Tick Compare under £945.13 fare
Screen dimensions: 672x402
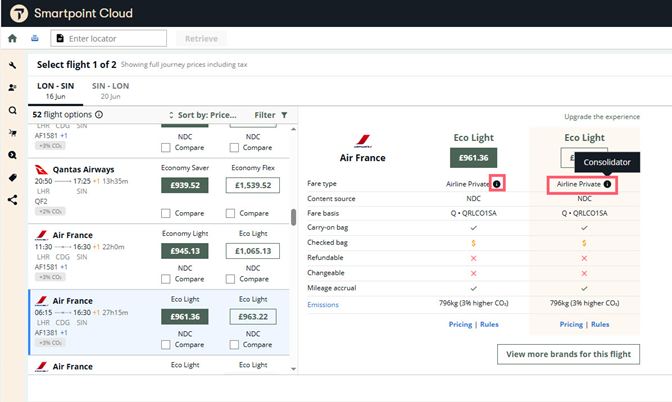(x=166, y=279)
